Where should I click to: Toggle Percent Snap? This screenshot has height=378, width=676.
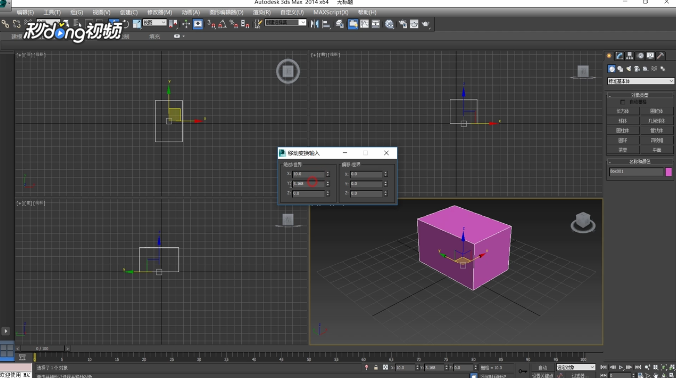point(234,24)
